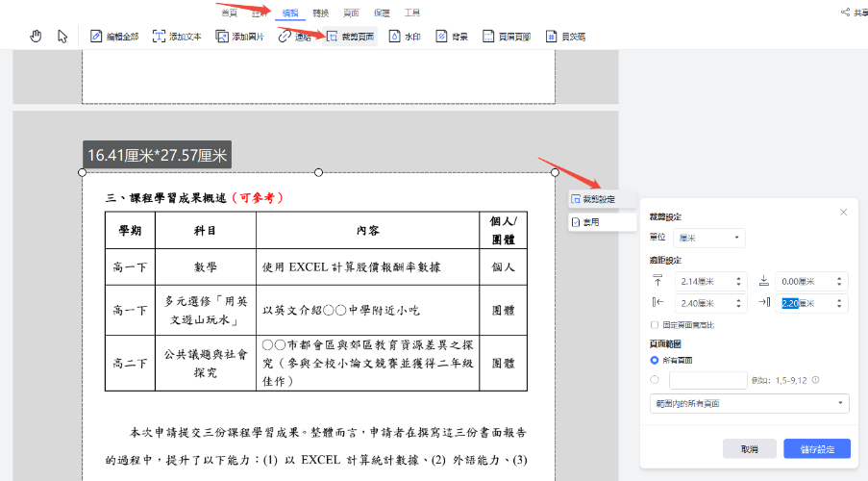Open the 範圍內的所有頁面 dropdown
868x481 pixels.
(749, 403)
